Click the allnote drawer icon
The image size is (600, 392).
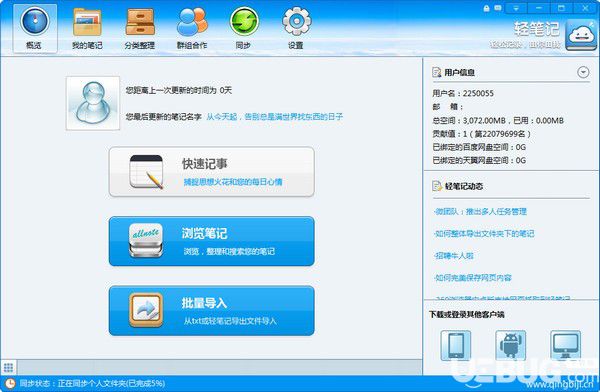[x=146, y=241]
